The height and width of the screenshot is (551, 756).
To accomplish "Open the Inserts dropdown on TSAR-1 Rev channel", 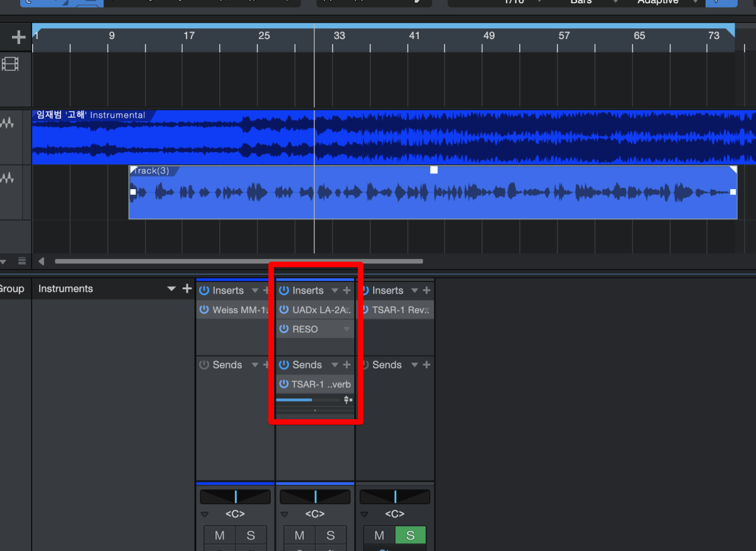I will pos(415,291).
